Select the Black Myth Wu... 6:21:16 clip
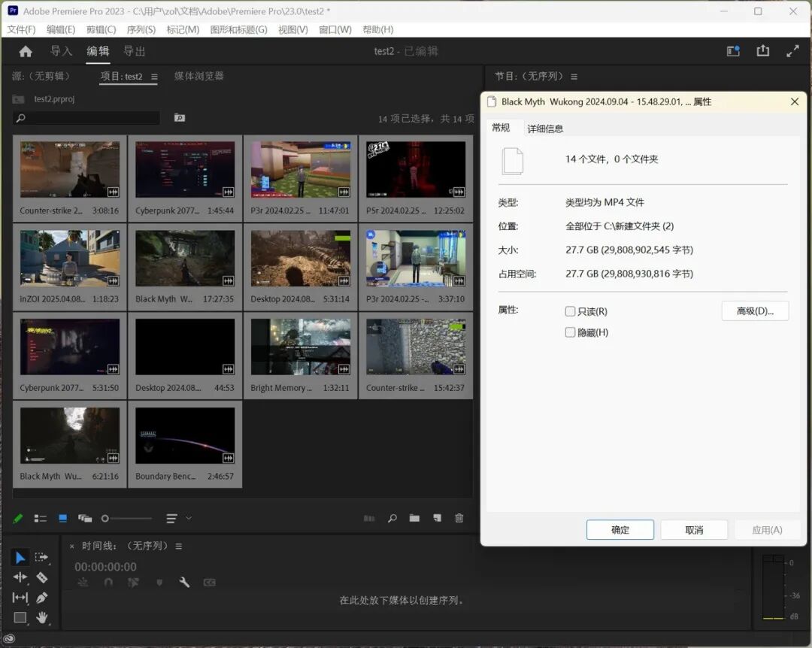The height and width of the screenshot is (648, 812). 70,444
